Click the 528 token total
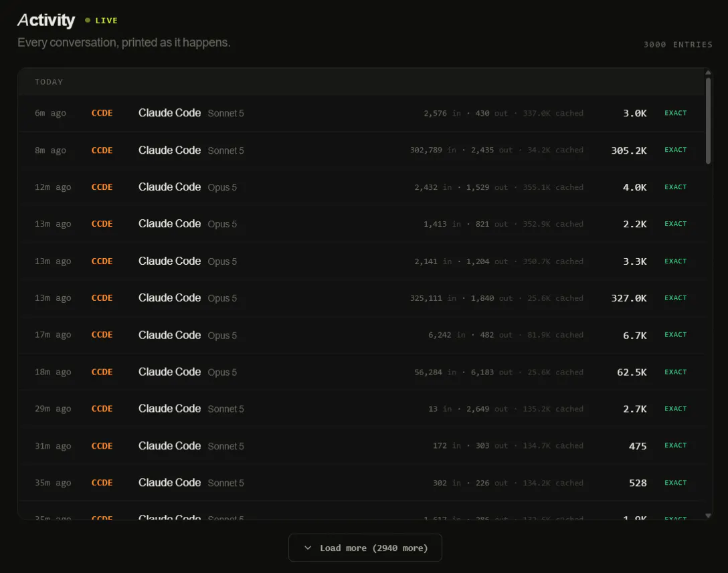 pos(638,483)
